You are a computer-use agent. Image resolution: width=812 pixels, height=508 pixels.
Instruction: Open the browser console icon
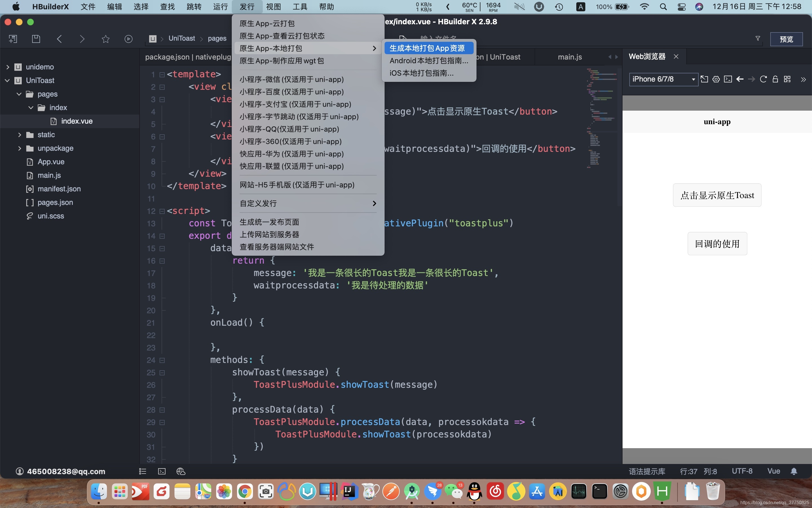(728, 79)
